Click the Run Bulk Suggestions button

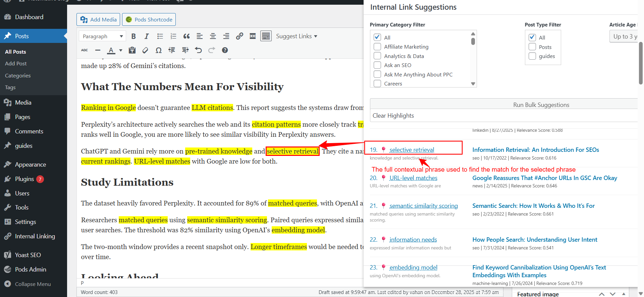pyautogui.click(x=541, y=105)
